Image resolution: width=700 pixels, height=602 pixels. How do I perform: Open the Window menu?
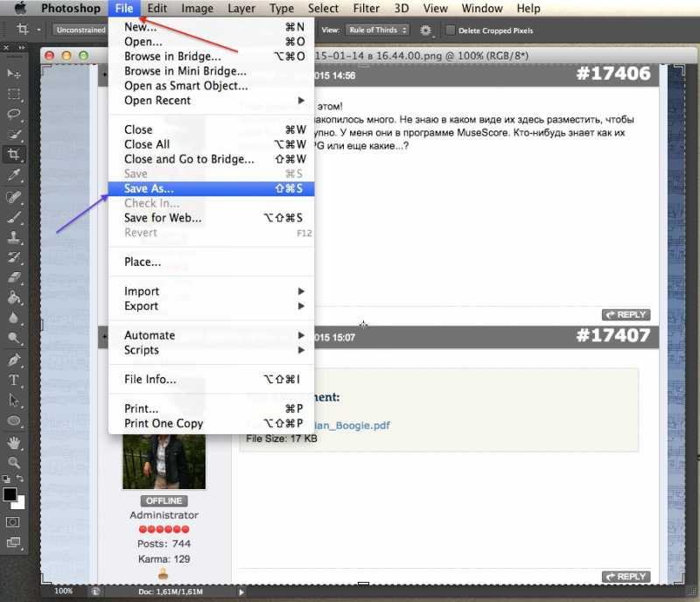482,8
